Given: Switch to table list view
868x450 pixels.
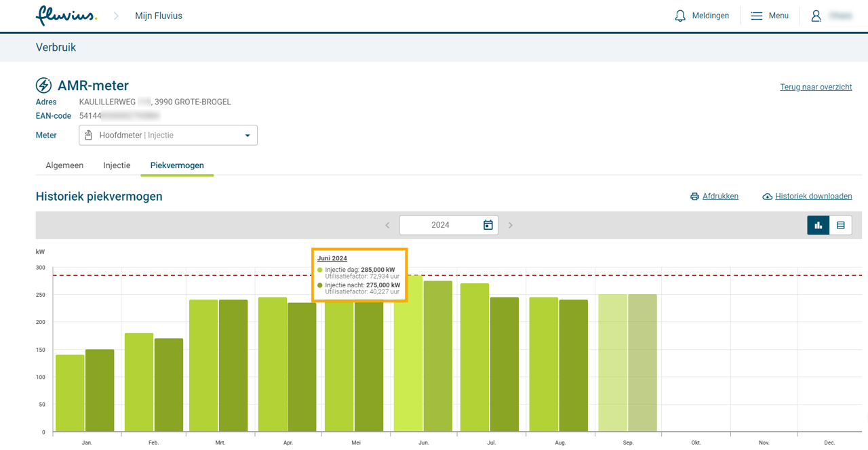Looking at the screenshot, I should (840, 225).
